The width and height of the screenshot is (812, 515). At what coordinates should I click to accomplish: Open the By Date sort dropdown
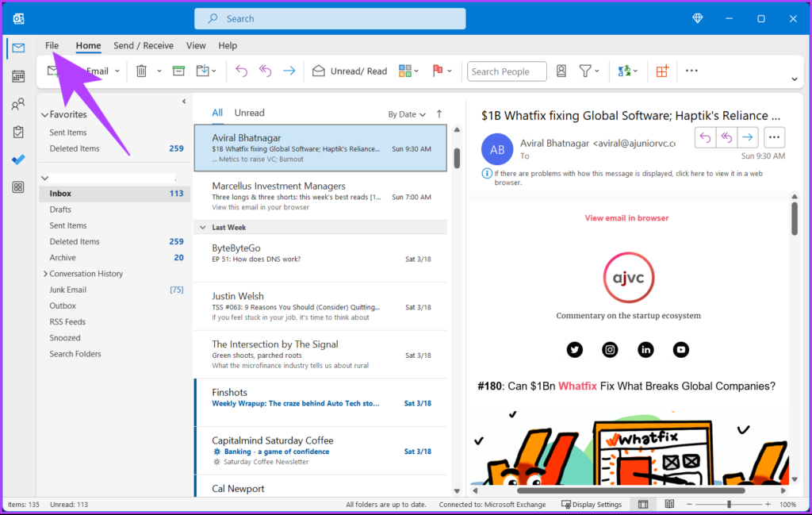coord(407,114)
